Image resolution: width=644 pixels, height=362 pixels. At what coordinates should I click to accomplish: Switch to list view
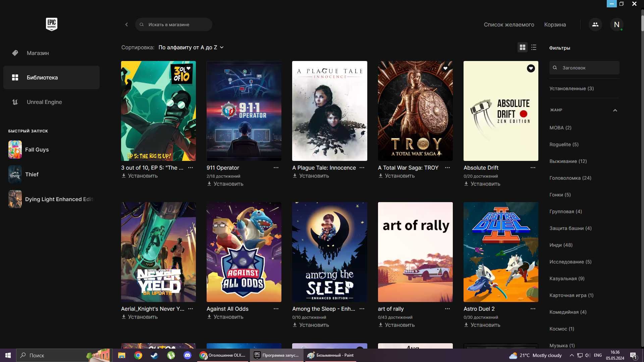coord(534,48)
